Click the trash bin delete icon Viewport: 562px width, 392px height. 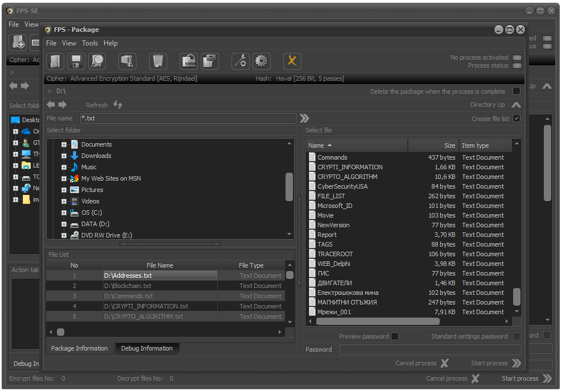tap(158, 61)
